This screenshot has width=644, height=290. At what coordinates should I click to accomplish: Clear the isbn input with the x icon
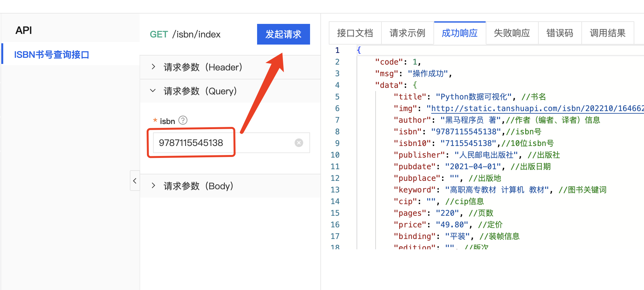(x=299, y=143)
